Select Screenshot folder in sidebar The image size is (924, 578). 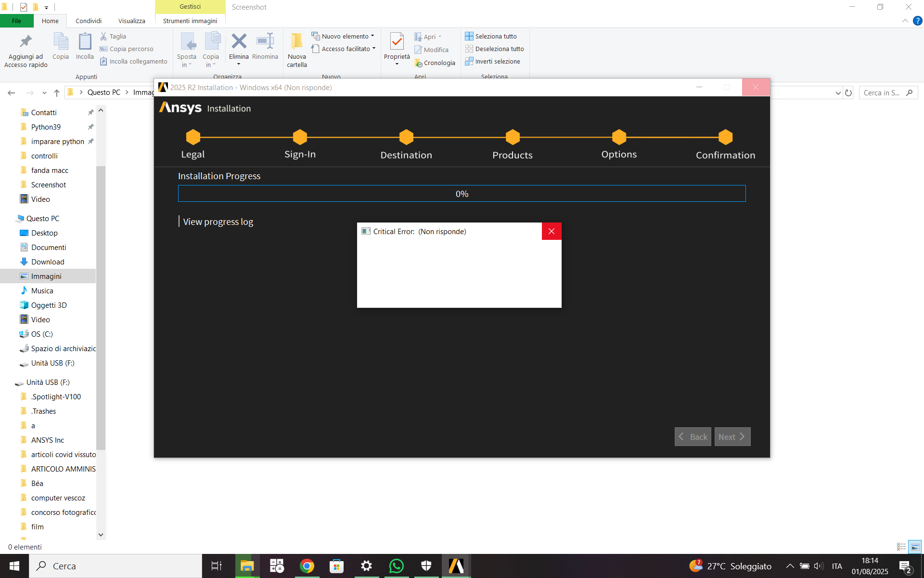pos(49,184)
